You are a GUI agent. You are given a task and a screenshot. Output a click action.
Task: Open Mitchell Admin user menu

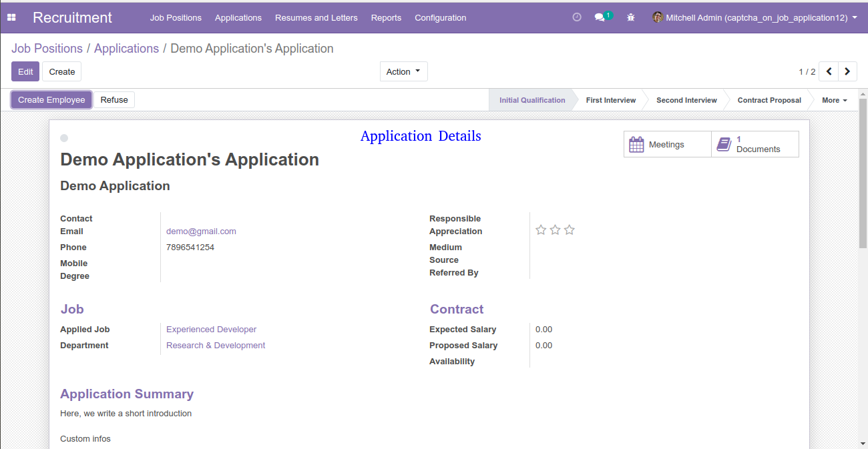click(755, 18)
